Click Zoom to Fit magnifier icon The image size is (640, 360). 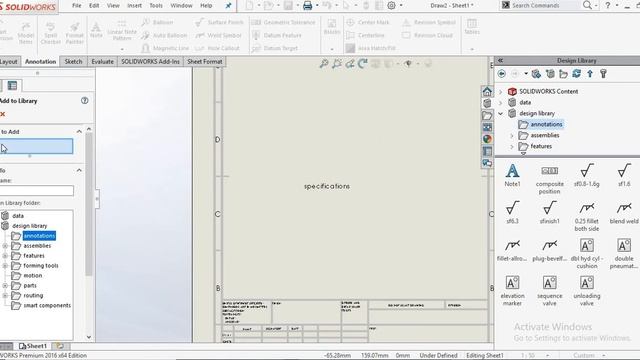[x=324, y=64]
